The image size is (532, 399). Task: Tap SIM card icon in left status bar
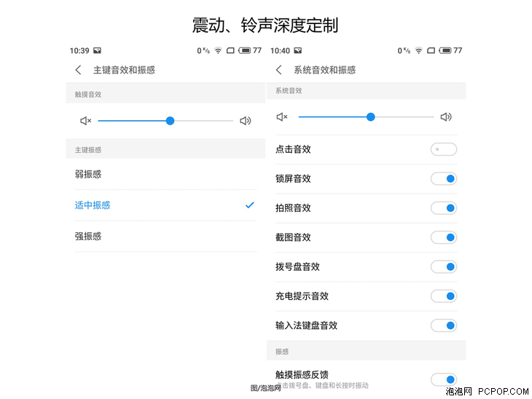[x=230, y=50]
